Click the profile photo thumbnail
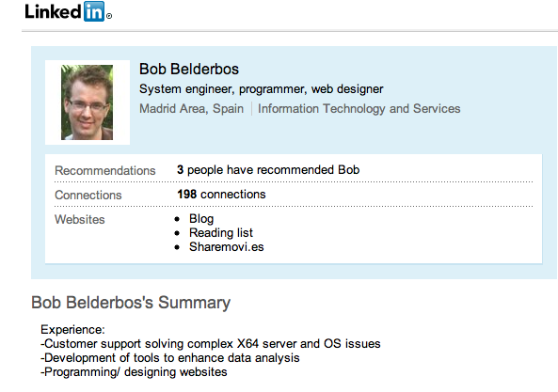Viewport: 558px width, 392px height. click(88, 102)
